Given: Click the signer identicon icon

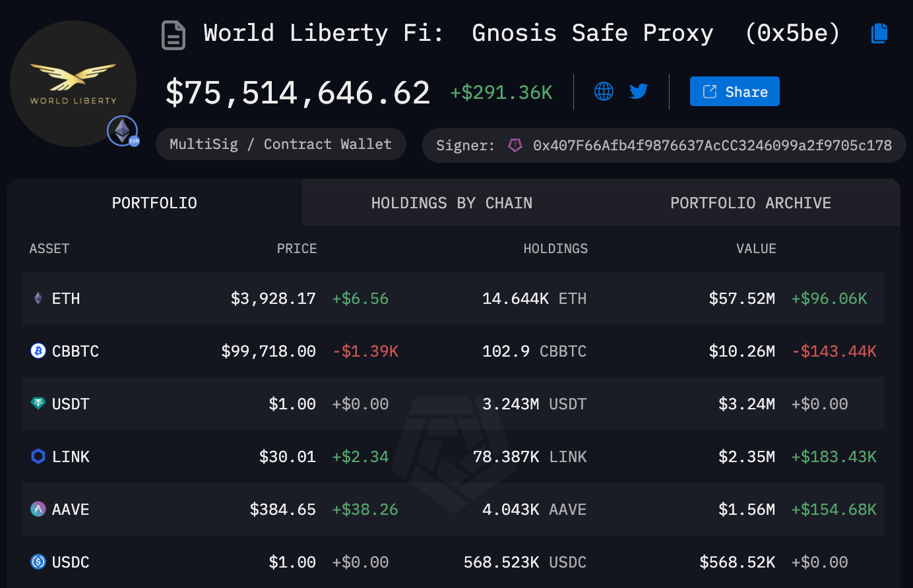Looking at the screenshot, I should click(x=515, y=145).
